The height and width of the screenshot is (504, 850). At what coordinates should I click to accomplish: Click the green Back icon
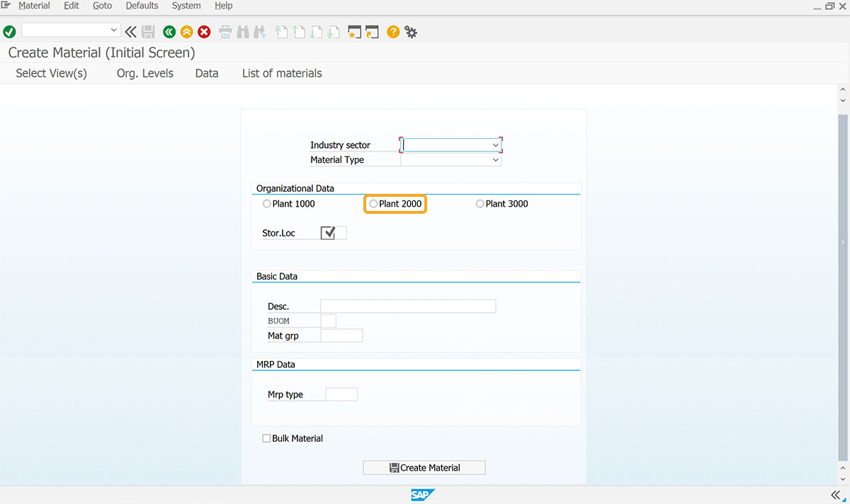click(x=169, y=32)
